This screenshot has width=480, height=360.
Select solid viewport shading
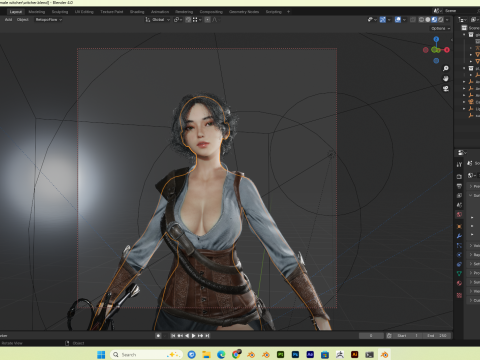pyautogui.click(x=428, y=20)
